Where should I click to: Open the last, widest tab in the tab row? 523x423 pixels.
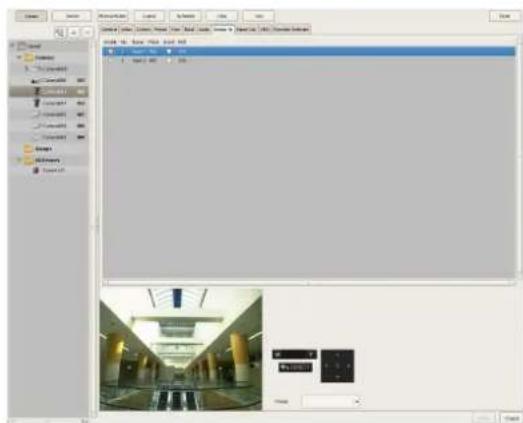tap(291, 29)
